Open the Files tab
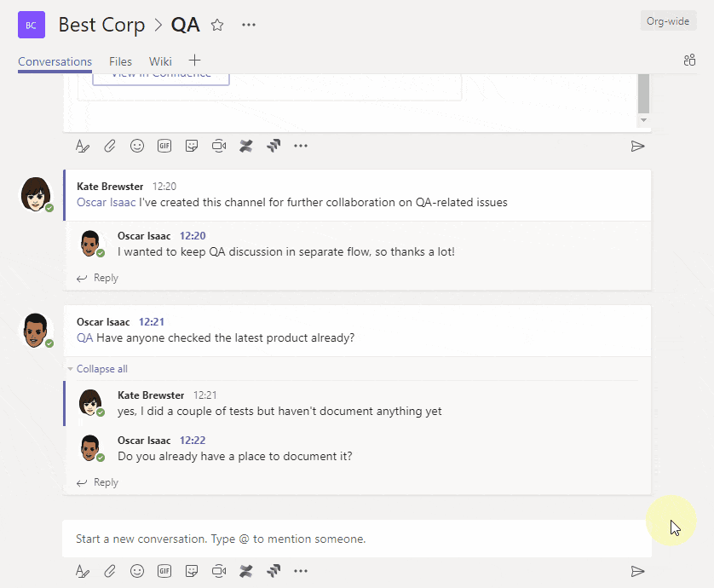The height and width of the screenshot is (588, 714). click(x=120, y=61)
